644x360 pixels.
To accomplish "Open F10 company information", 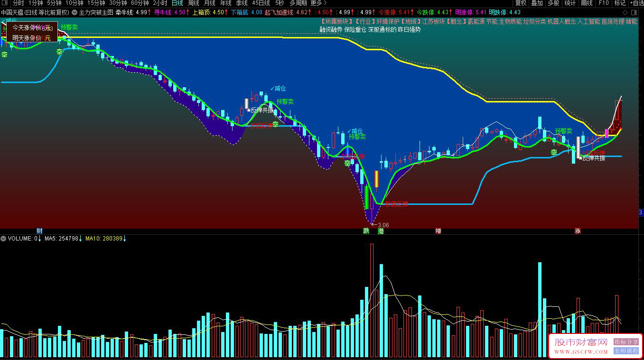I will point(604,3).
